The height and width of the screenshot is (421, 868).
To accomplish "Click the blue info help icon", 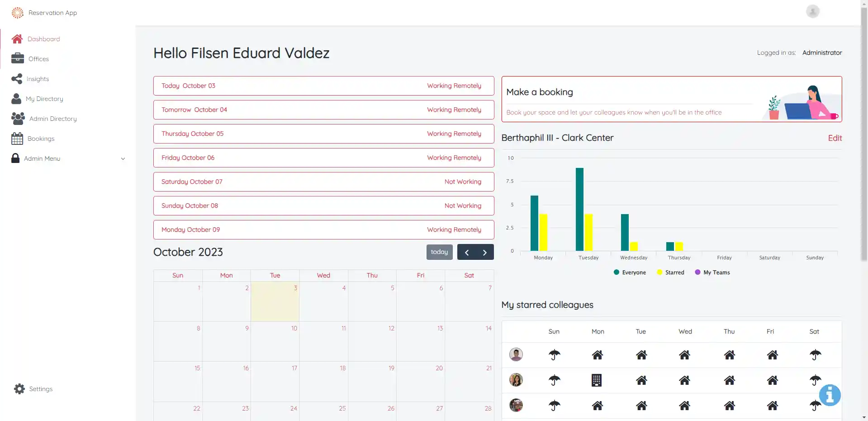I will point(830,395).
